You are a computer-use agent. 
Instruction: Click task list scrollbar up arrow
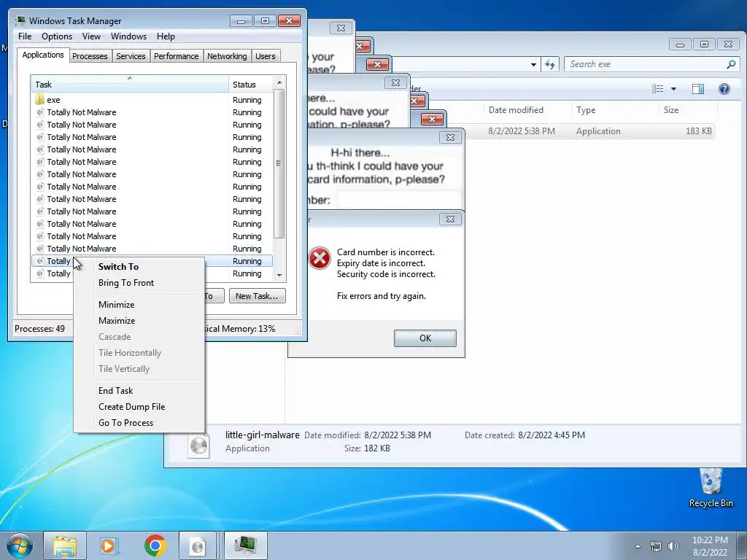(279, 82)
